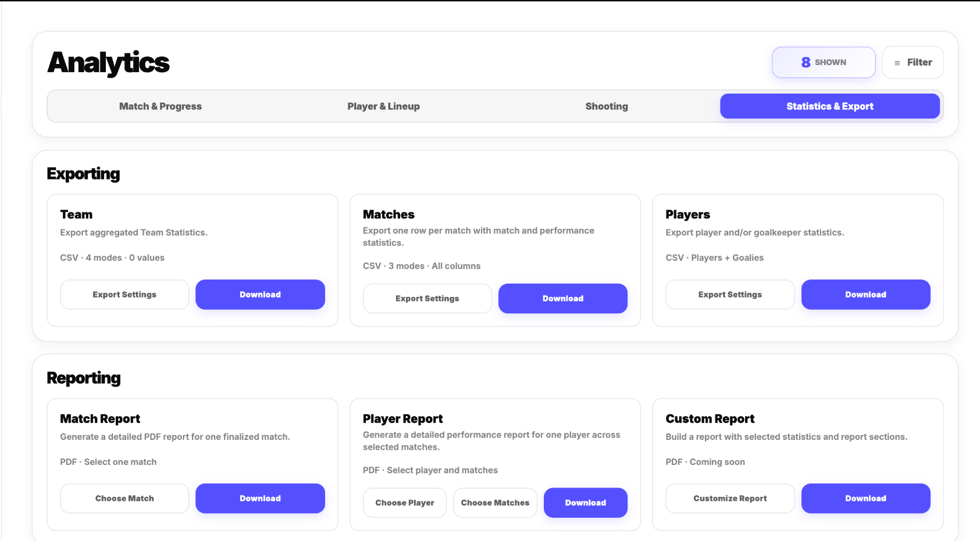980x541 pixels.
Task: Open Export Settings for Players
Action: click(x=730, y=295)
